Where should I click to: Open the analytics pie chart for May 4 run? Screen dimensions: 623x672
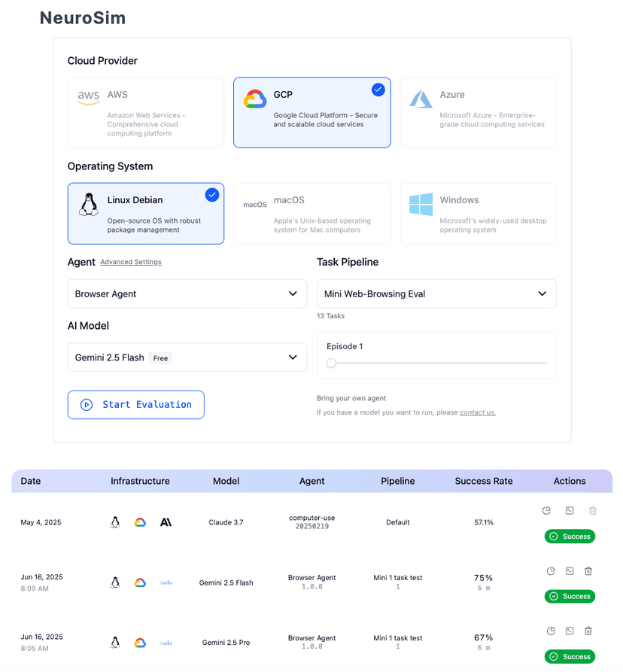[x=546, y=510]
